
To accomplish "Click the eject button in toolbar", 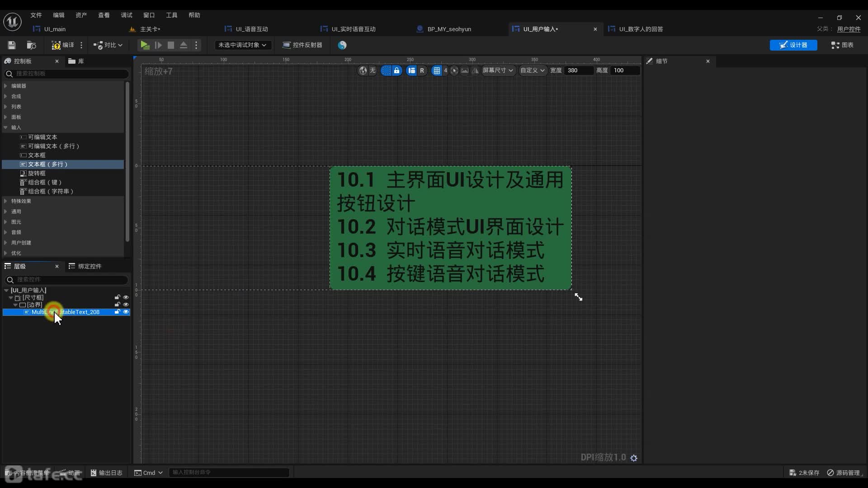I will tap(184, 45).
